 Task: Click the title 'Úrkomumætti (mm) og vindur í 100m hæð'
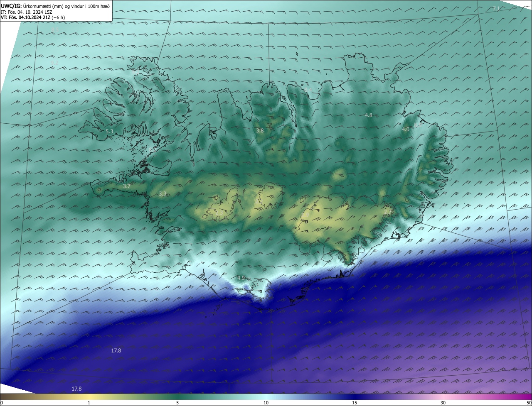[66, 6]
